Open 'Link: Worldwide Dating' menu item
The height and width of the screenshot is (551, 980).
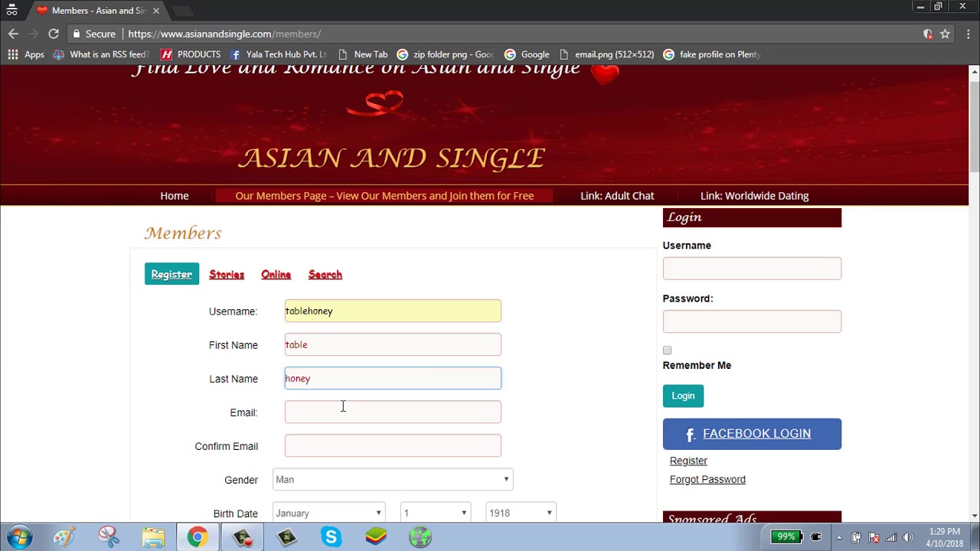(754, 196)
